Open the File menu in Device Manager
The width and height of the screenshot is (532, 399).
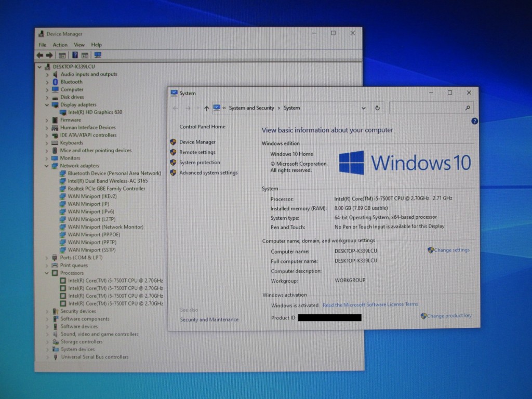click(43, 45)
